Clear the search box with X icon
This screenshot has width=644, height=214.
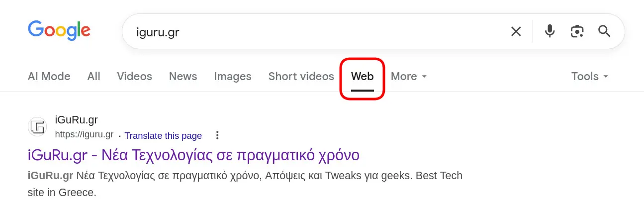[x=516, y=32]
